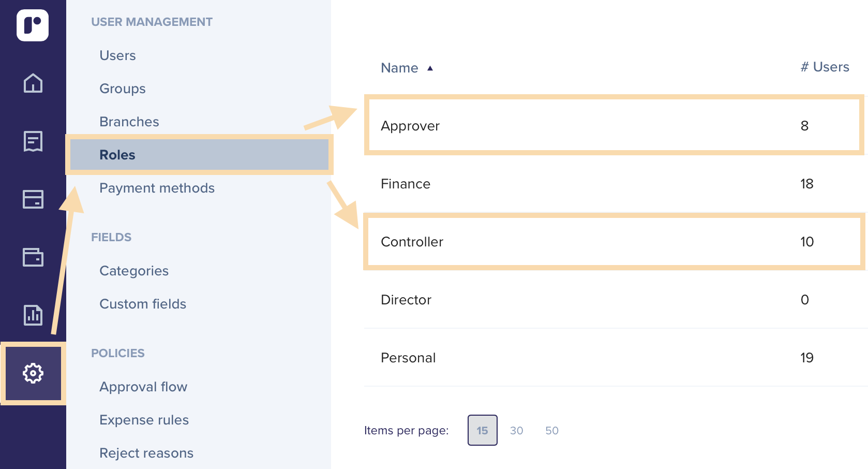868x469 pixels.
Task: Select the Roles menu item
Action: (117, 155)
